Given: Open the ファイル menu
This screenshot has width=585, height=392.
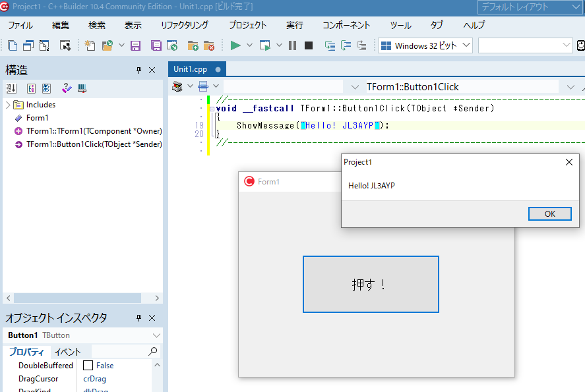Looking at the screenshot, I should [20, 25].
